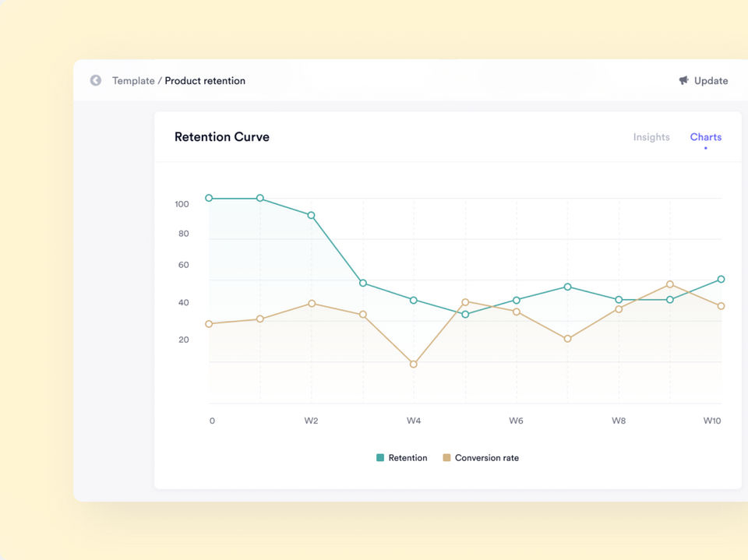Toggle the Retention series legend label
This screenshot has height=560, width=748.
click(408, 458)
